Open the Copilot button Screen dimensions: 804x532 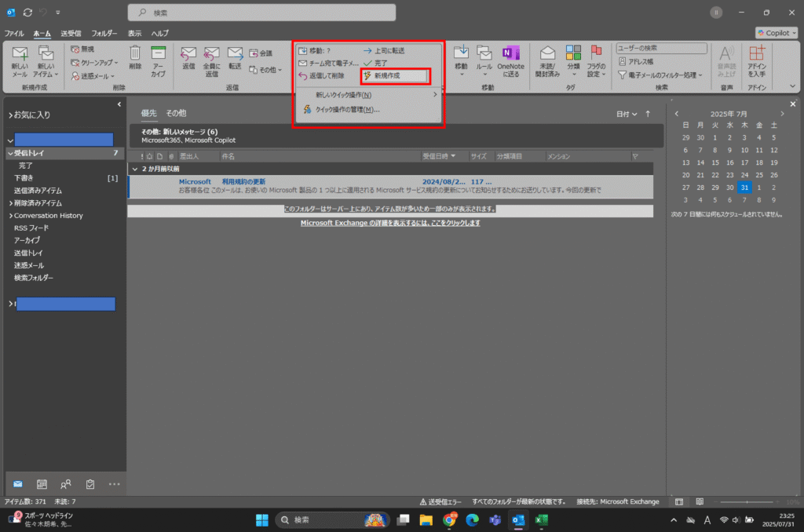(777, 33)
